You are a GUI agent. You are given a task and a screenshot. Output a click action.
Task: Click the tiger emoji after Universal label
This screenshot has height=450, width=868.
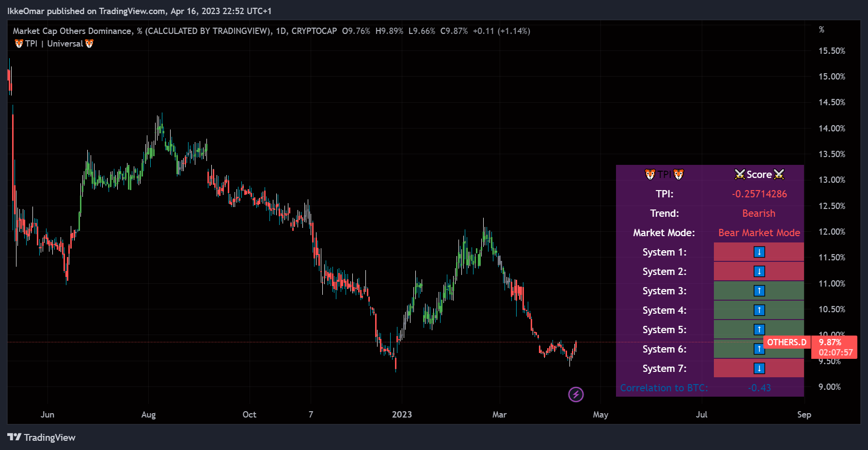coord(89,44)
